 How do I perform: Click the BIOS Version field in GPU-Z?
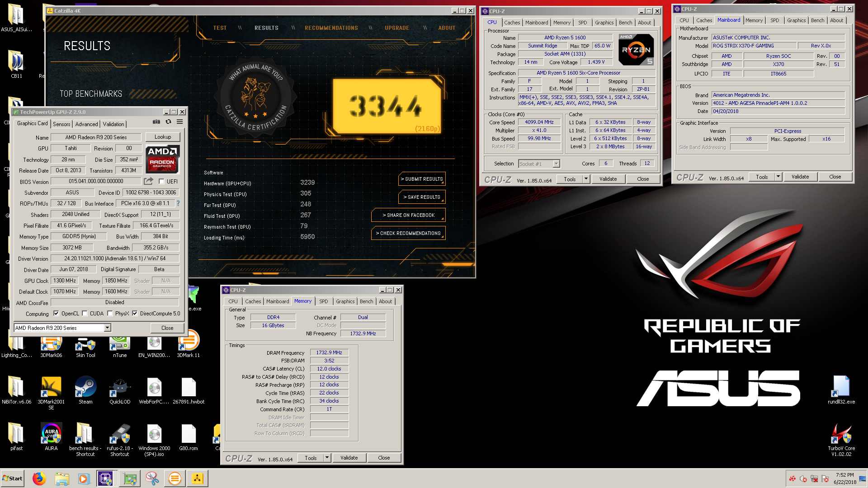(96, 181)
